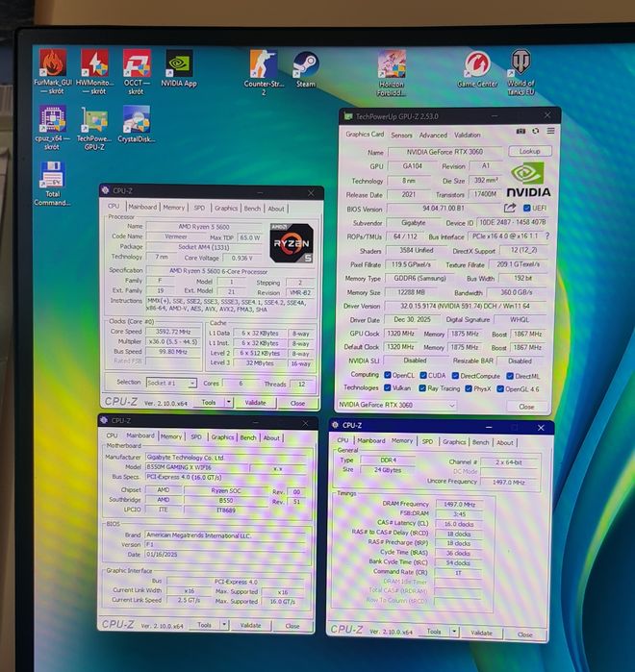
Task: Open the cpuz_x64 desktop shortcut
Action: pos(52,127)
